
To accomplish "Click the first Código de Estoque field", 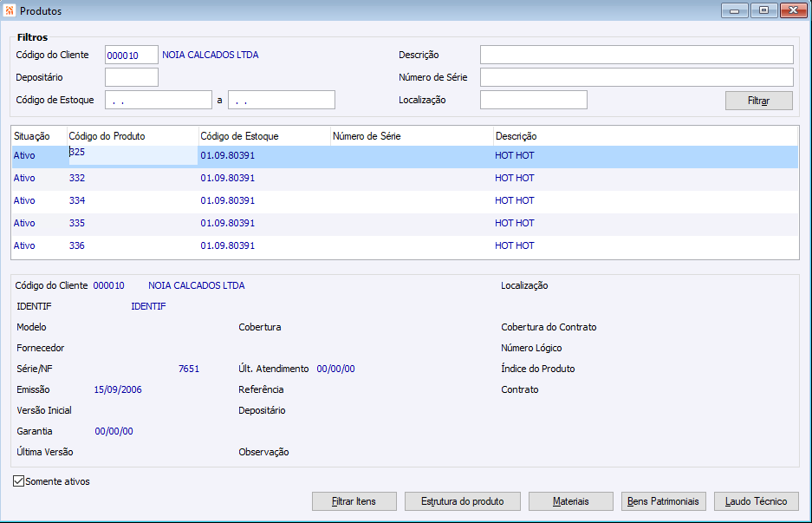I will (159, 100).
